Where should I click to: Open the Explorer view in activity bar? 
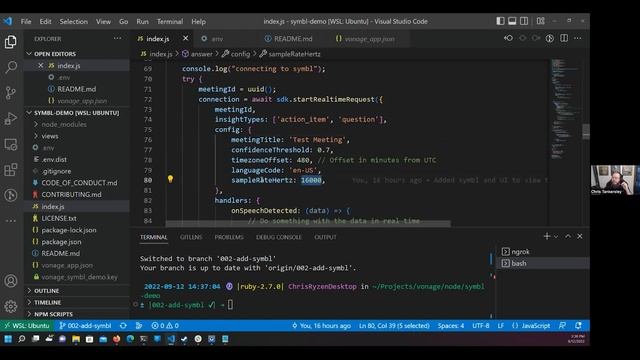tap(11, 42)
